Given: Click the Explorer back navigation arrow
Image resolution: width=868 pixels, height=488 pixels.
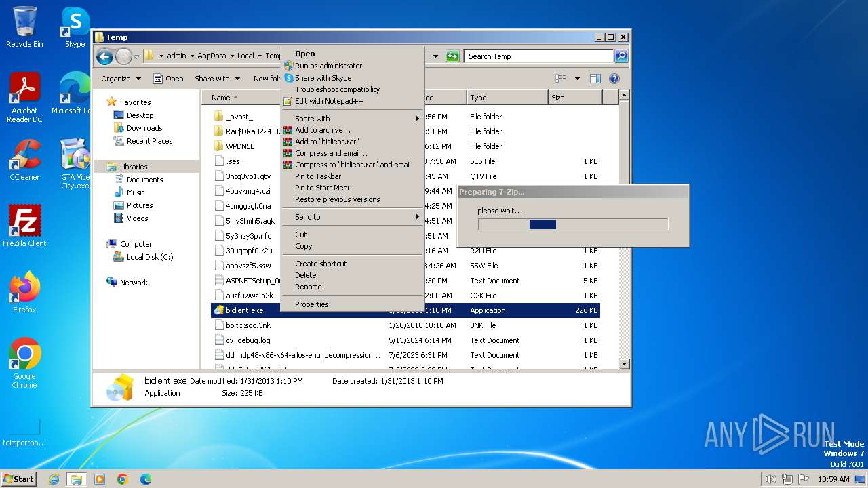Looking at the screenshot, I should (x=104, y=56).
